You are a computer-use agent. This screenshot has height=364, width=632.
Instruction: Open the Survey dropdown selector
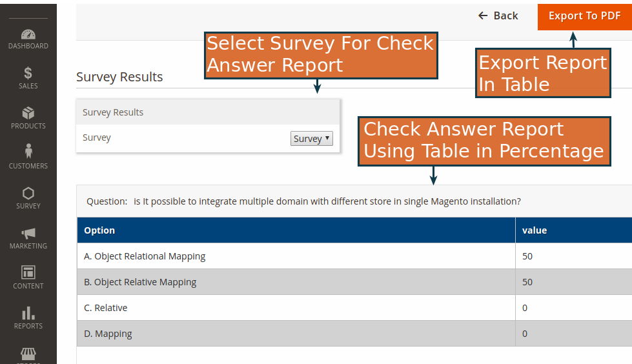312,139
